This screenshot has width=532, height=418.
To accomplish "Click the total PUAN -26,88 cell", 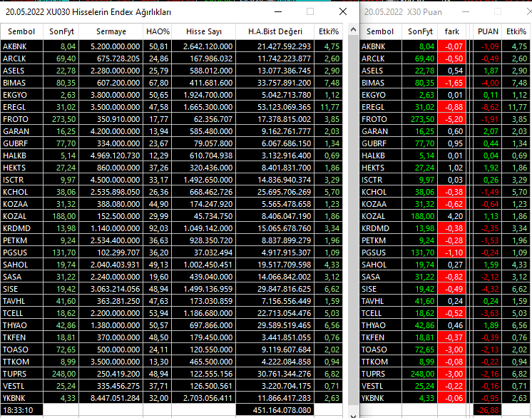I will [x=488, y=410].
